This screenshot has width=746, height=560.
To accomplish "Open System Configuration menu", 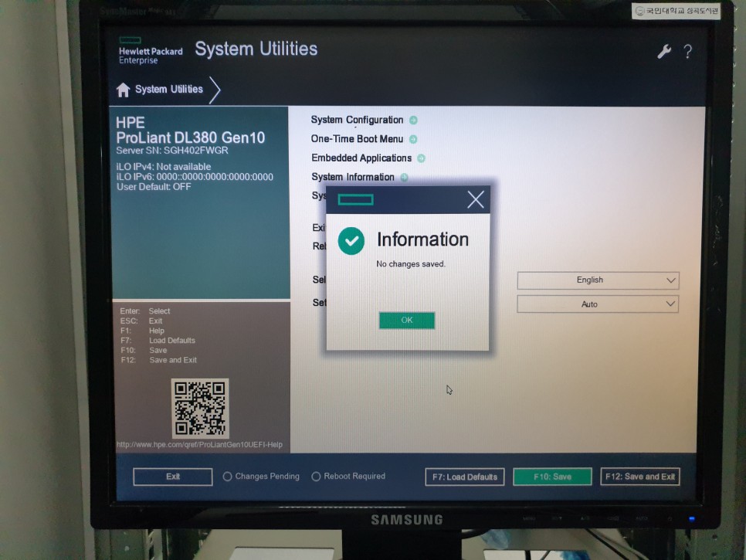I will [x=357, y=120].
